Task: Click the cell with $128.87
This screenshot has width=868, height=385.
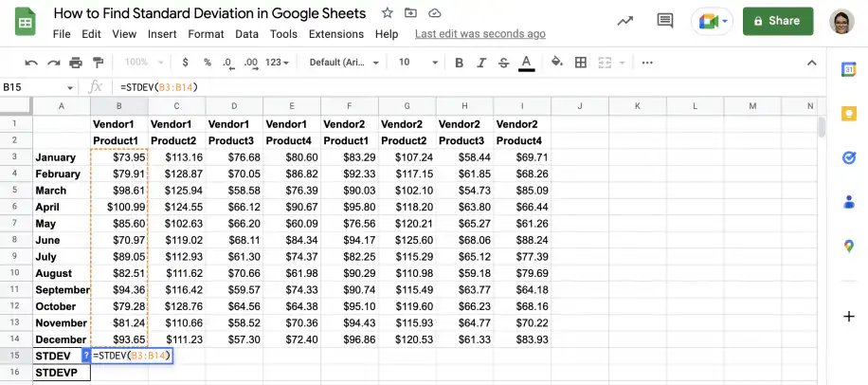Action: click(x=176, y=174)
